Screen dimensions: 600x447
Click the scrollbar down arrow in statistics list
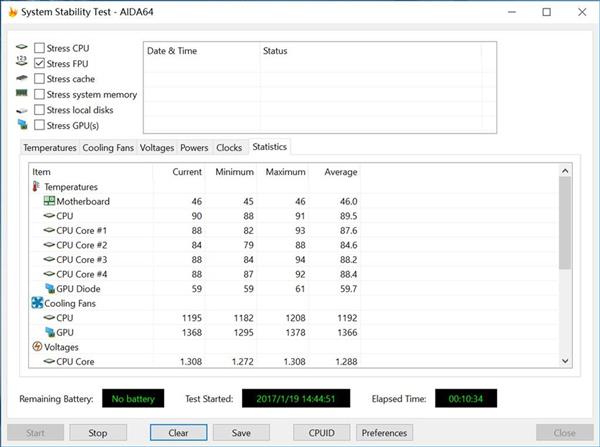tap(564, 361)
